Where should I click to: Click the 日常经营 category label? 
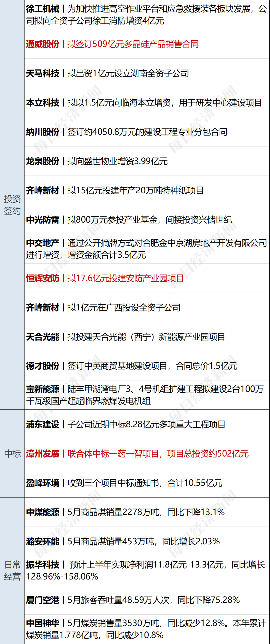pos(12,571)
